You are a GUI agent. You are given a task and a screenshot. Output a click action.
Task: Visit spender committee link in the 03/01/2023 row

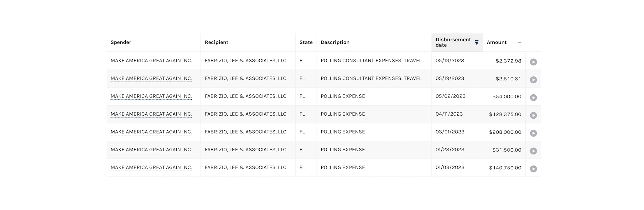tap(151, 132)
